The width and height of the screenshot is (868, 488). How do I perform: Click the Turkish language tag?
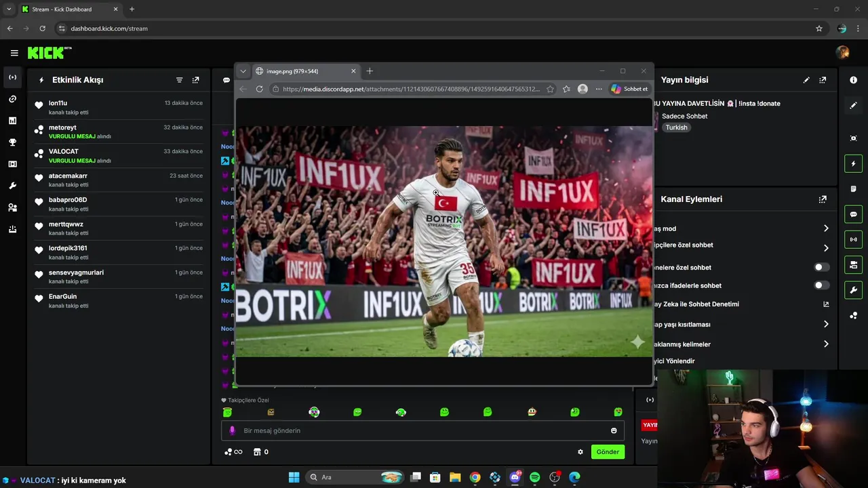pos(676,127)
